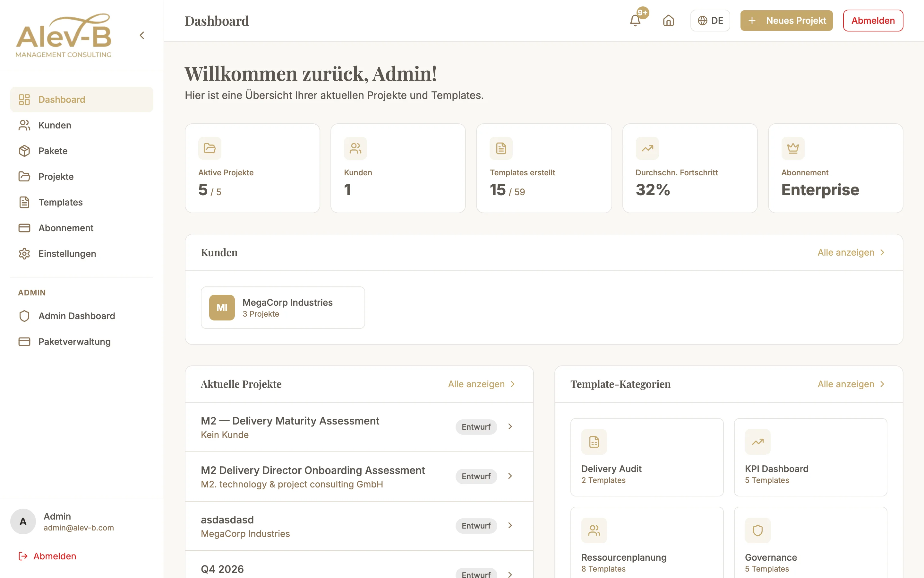
Task: Click the 9+ notification badge
Action: [x=643, y=13]
